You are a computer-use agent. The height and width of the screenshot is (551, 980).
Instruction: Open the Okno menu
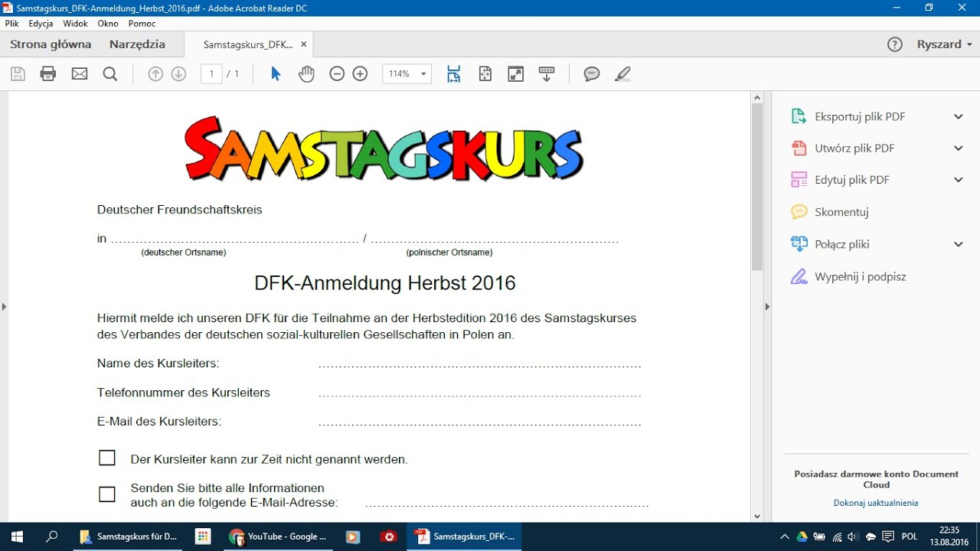coord(108,24)
